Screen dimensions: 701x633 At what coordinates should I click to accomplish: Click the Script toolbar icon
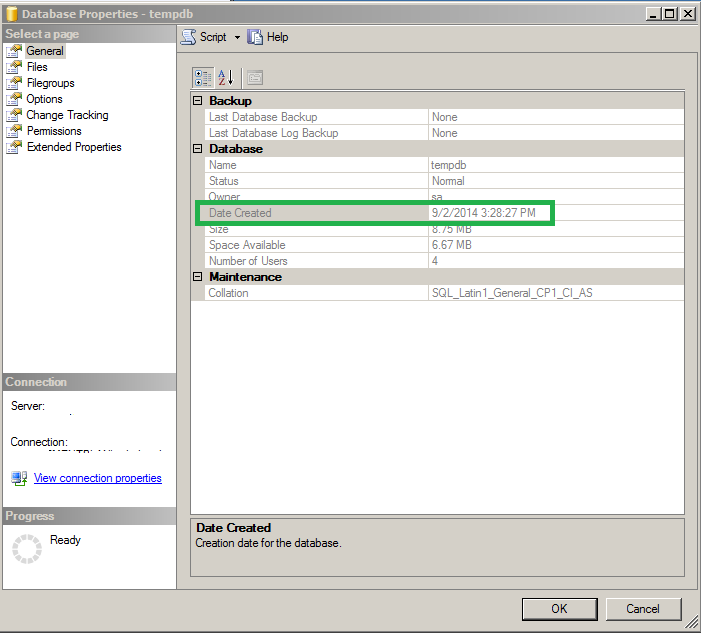point(188,37)
